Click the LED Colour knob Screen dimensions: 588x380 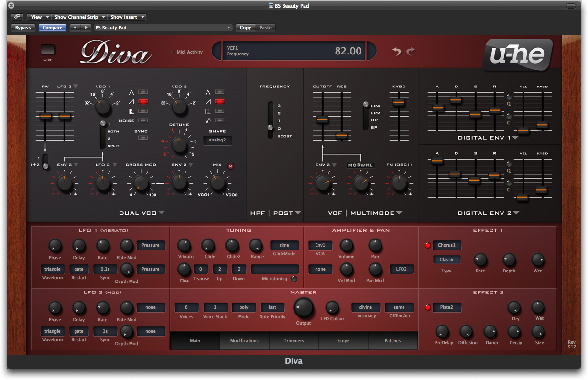tap(332, 308)
